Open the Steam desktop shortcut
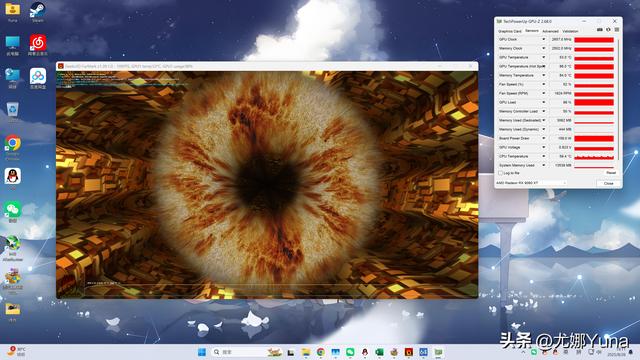The image size is (640, 360). pyautogui.click(x=38, y=11)
